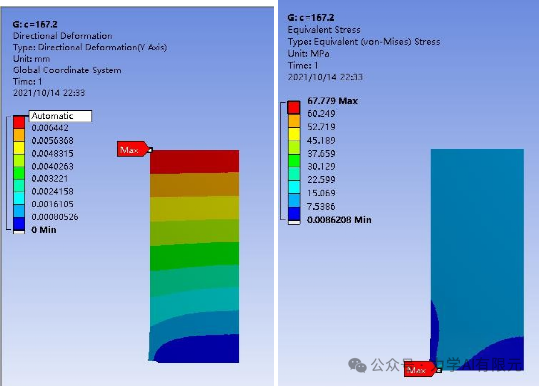The height and width of the screenshot is (387, 540).
Task: Click the red swatch beside 67.779 Max
Action: pos(294,107)
